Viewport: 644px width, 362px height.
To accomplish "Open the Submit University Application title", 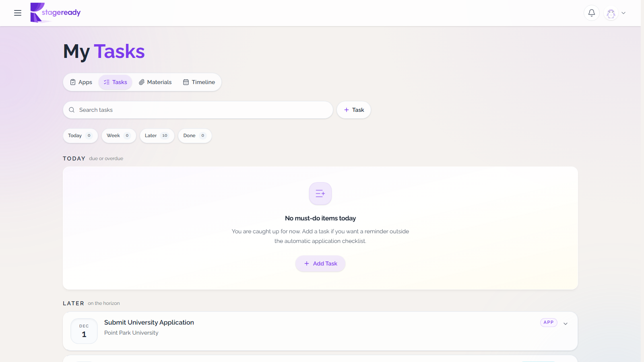I will pyautogui.click(x=149, y=322).
